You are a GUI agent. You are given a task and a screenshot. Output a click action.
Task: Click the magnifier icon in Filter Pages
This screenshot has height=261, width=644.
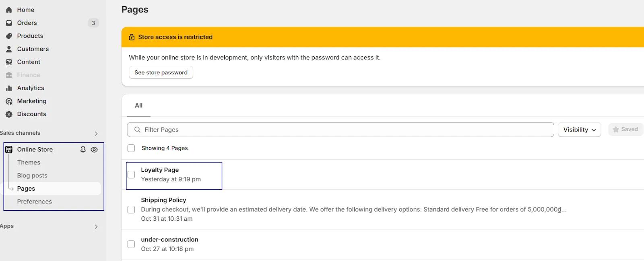point(137,129)
